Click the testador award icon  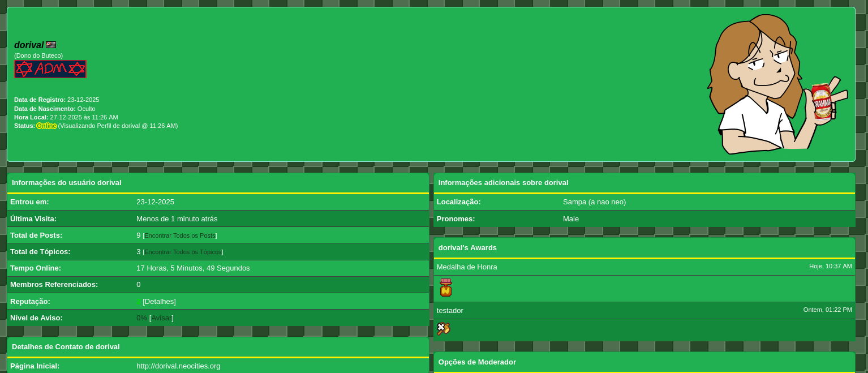tap(443, 329)
